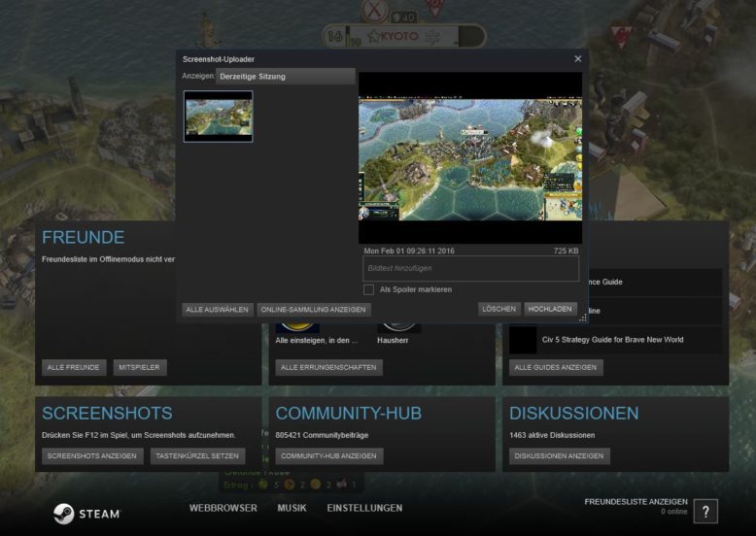The width and height of the screenshot is (756, 536).
Task: Click the 'Community-Hub' panel heading
Action: click(349, 414)
